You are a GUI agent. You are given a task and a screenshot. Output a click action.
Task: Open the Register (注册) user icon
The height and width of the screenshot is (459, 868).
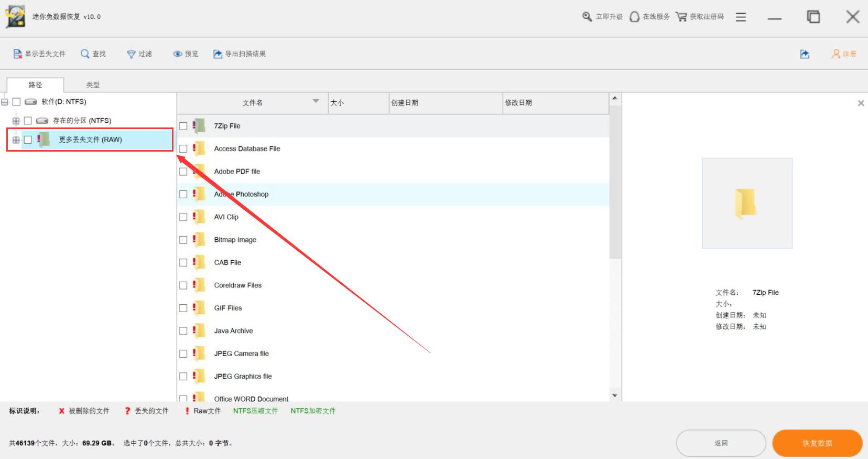click(836, 54)
